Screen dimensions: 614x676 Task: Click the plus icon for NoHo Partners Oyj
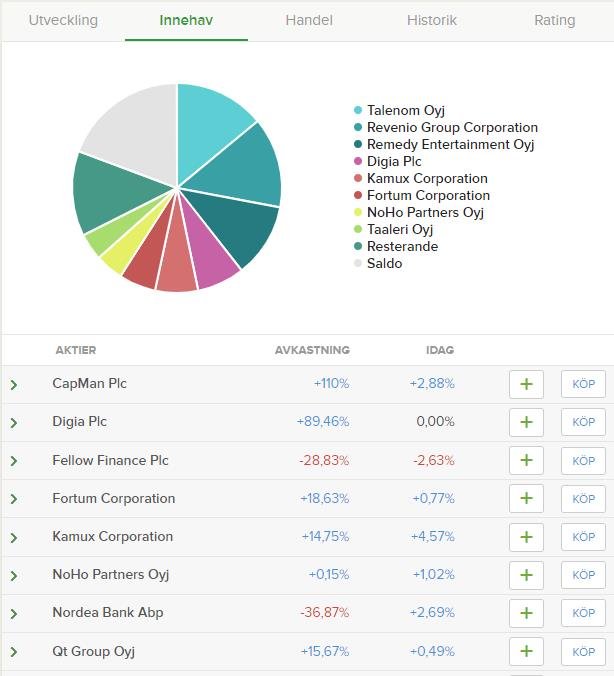pos(526,575)
